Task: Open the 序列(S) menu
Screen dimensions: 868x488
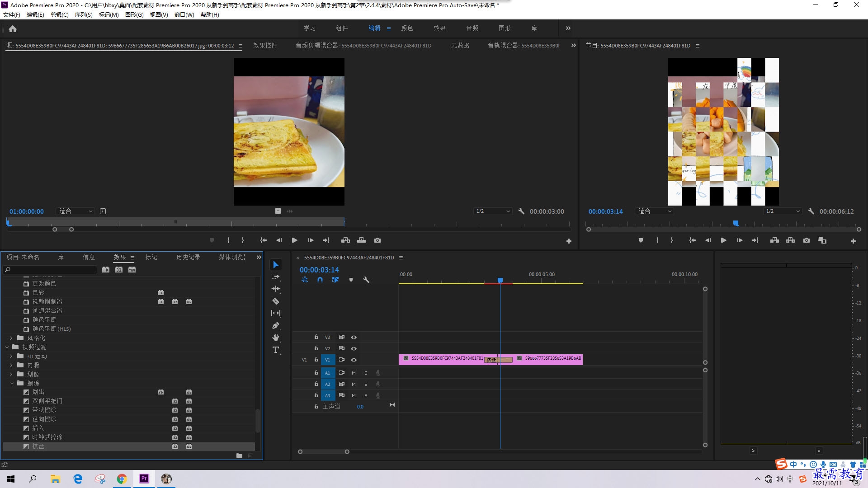Action: pyautogui.click(x=84, y=15)
